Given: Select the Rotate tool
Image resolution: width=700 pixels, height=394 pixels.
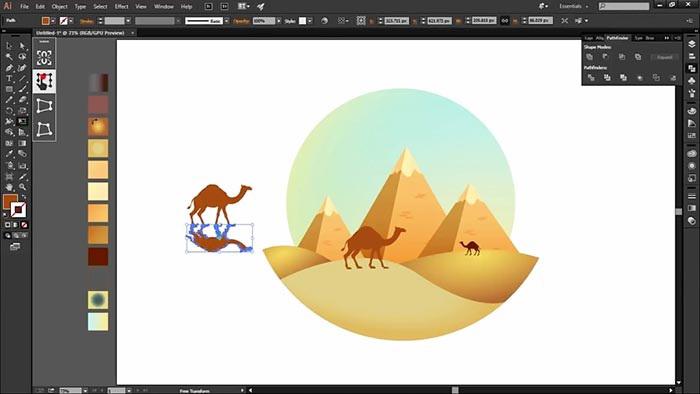Looking at the screenshot, I should point(9,110).
